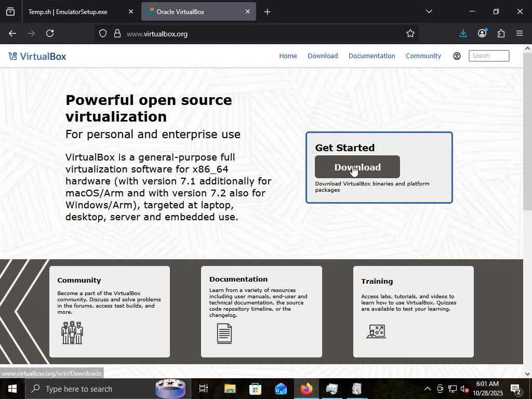The width and height of the screenshot is (532, 399).
Task: Open the Extensions puzzle icon
Action: coord(501,33)
